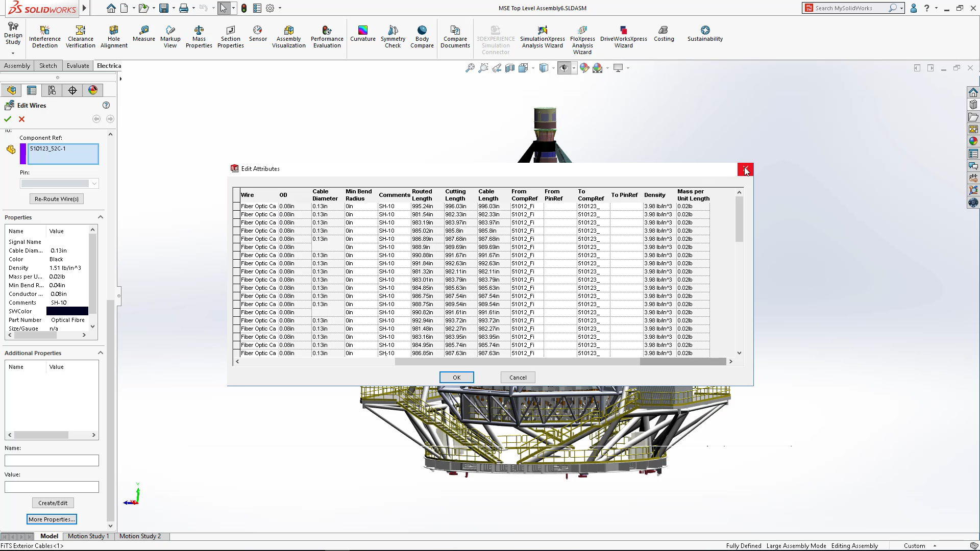Launch the SimulationXpress Analysis Wizard
Image resolution: width=980 pixels, height=551 pixels.
click(542, 36)
